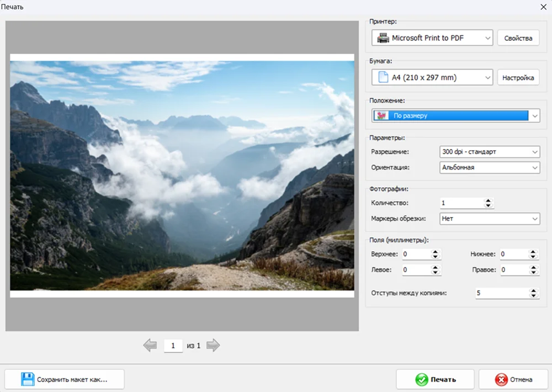
Task: Open the A4 paper size dropdown
Action: [432, 77]
